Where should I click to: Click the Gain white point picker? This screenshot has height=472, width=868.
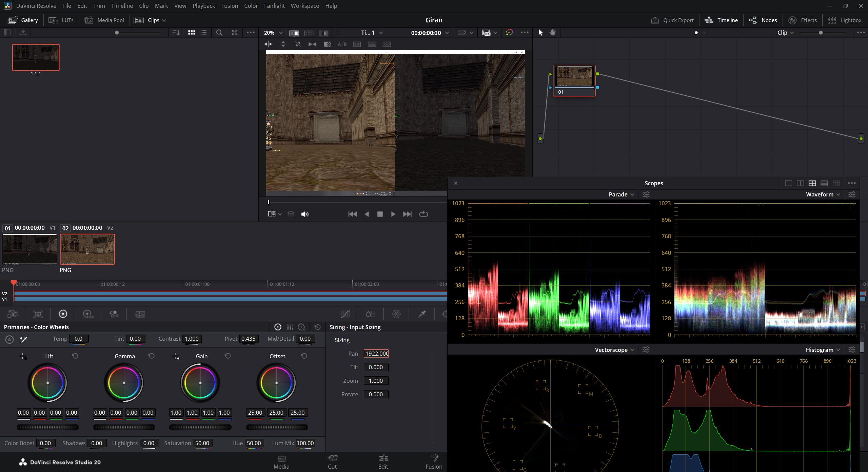(176, 356)
